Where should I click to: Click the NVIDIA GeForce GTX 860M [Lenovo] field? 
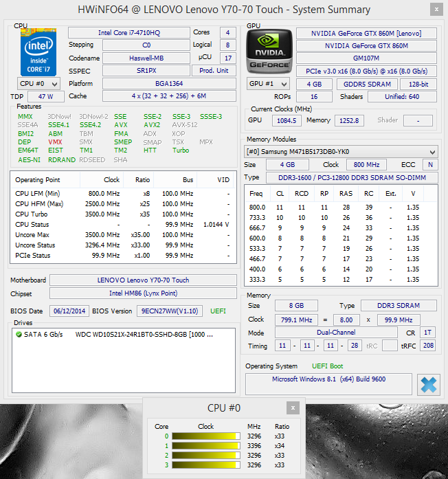pyautogui.click(x=366, y=33)
